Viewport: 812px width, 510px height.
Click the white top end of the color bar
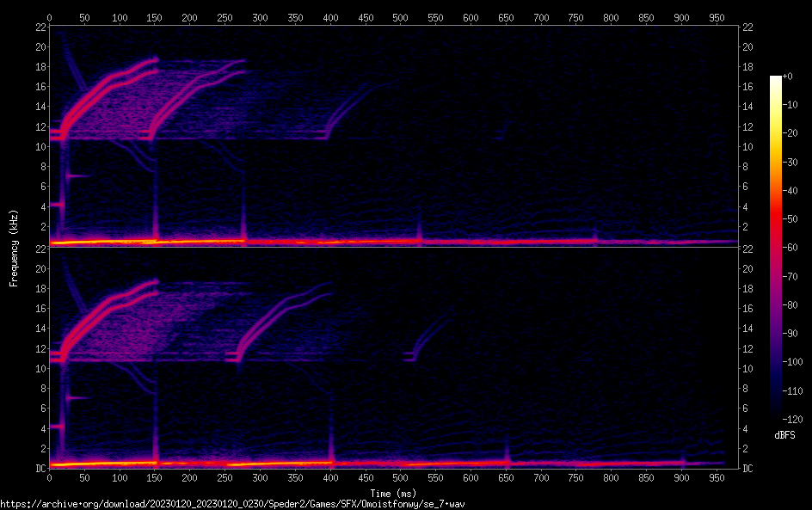pos(776,79)
